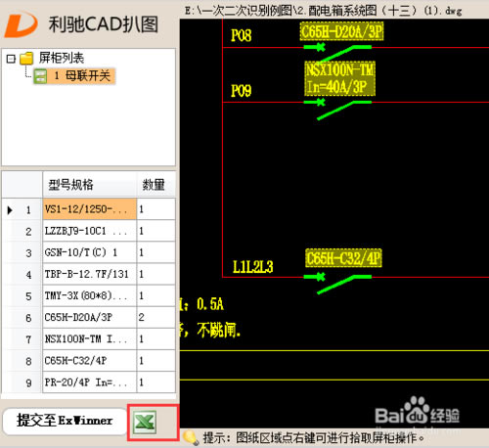
Task: Click the 型号规格 column header
Action: click(90, 185)
